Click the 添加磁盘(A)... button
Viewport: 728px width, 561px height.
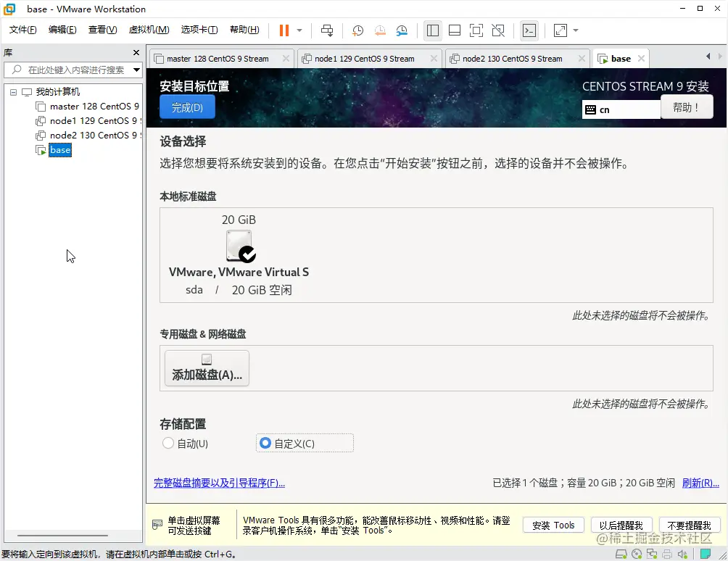point(207,368)
